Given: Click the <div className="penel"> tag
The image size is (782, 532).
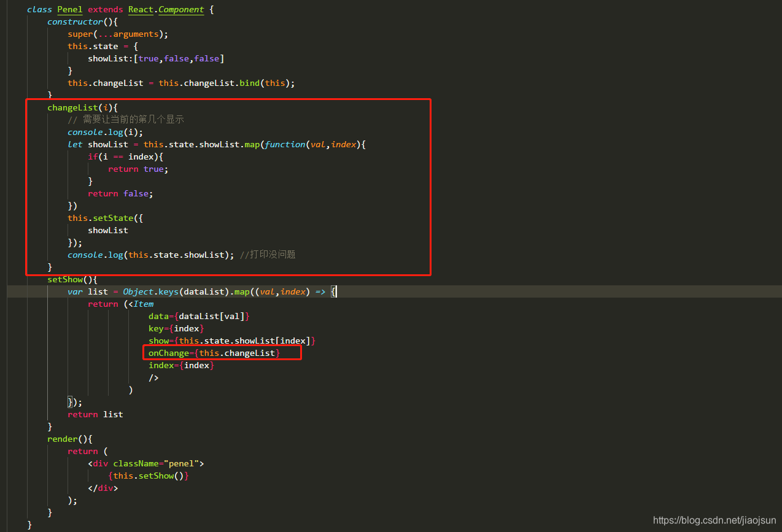Looking at the screenshot, I should pos(146,464).
